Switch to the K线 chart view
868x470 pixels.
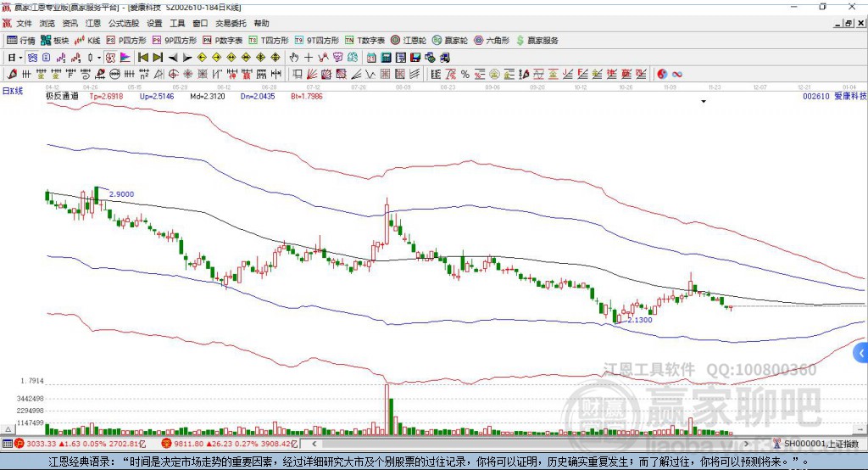[87, 41]
